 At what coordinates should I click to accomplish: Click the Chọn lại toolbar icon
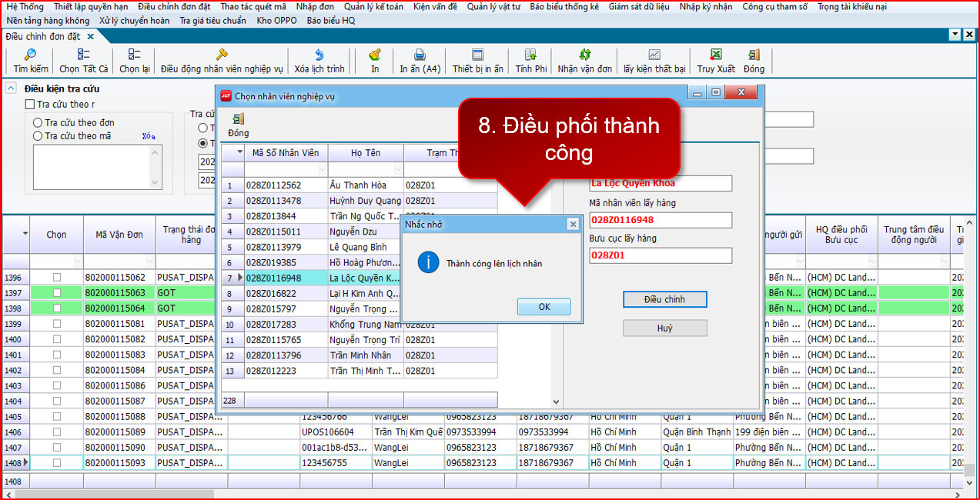point(134,55)
